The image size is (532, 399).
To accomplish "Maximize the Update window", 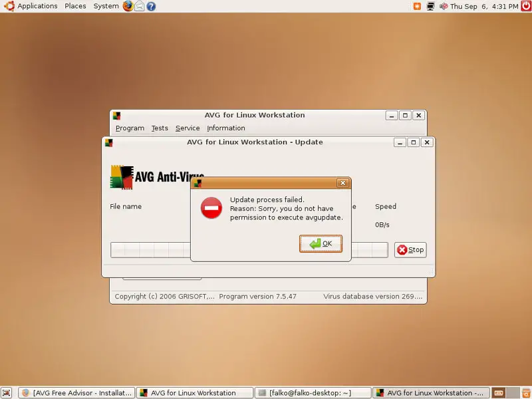I will [413, 142].
